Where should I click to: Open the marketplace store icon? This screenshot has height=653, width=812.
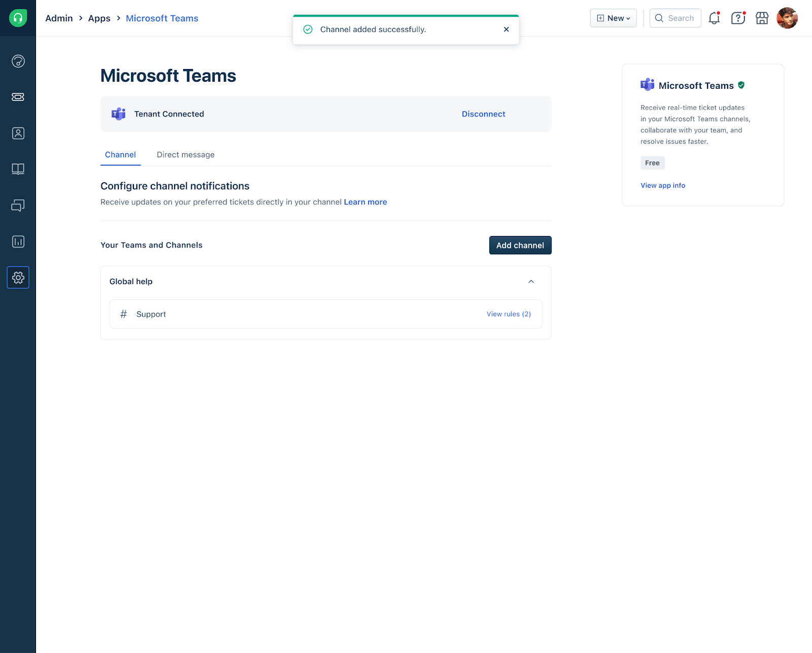(762, 18)
